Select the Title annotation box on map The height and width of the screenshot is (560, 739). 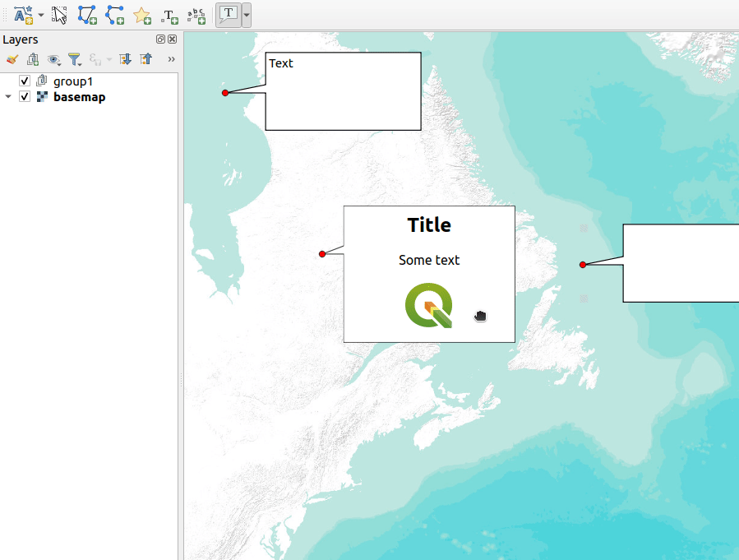tap(429, 273)
